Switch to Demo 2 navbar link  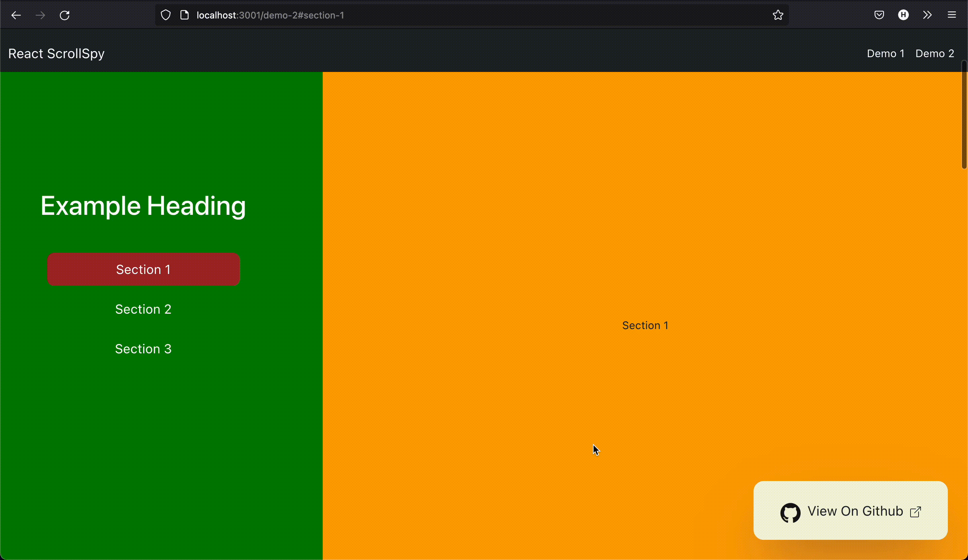click(935, 53)
